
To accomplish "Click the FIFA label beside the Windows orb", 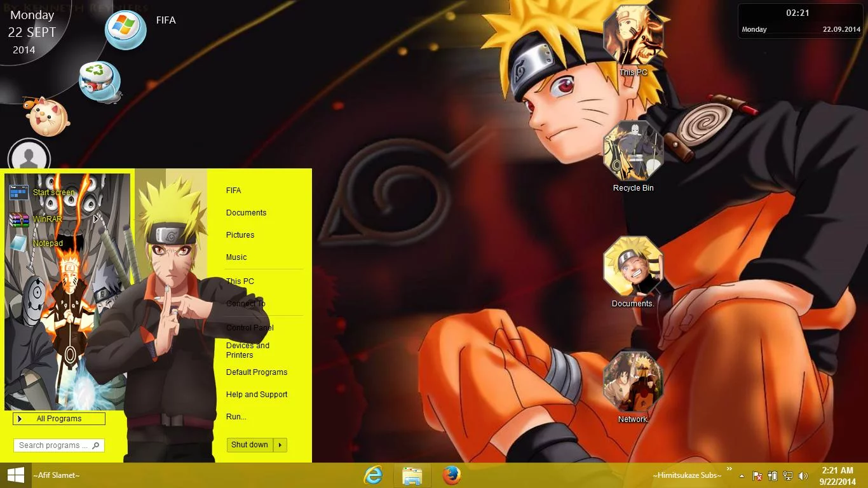I will 166,20.
